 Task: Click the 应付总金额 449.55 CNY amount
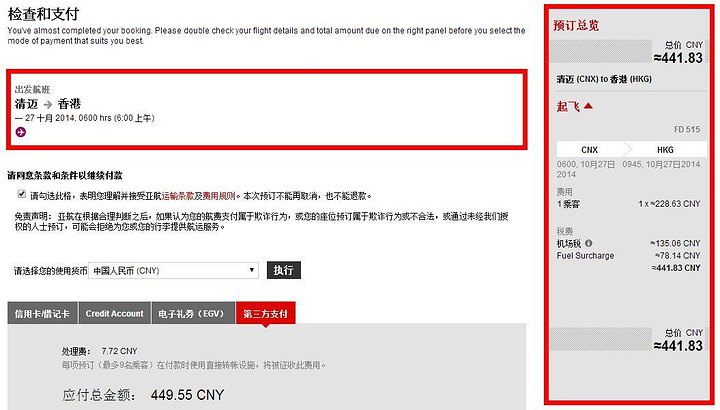pyautogui.click(x=187, y=395)
